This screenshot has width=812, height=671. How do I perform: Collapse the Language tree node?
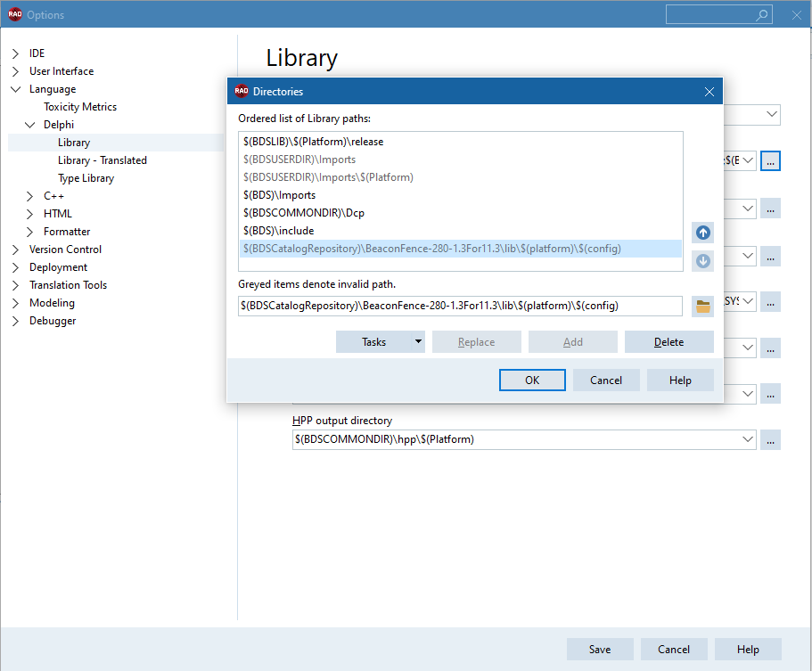coord(15,89)
